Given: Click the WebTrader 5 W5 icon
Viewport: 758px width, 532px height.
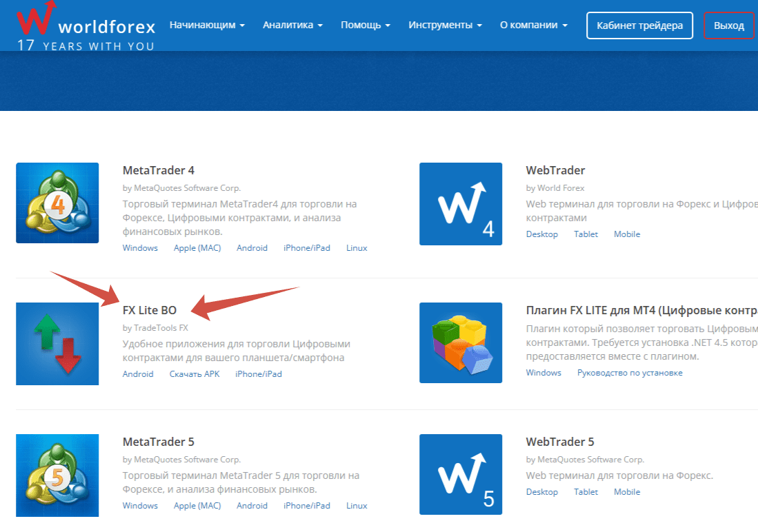Looking at the screenshot, I should click(x=460, y=475).
